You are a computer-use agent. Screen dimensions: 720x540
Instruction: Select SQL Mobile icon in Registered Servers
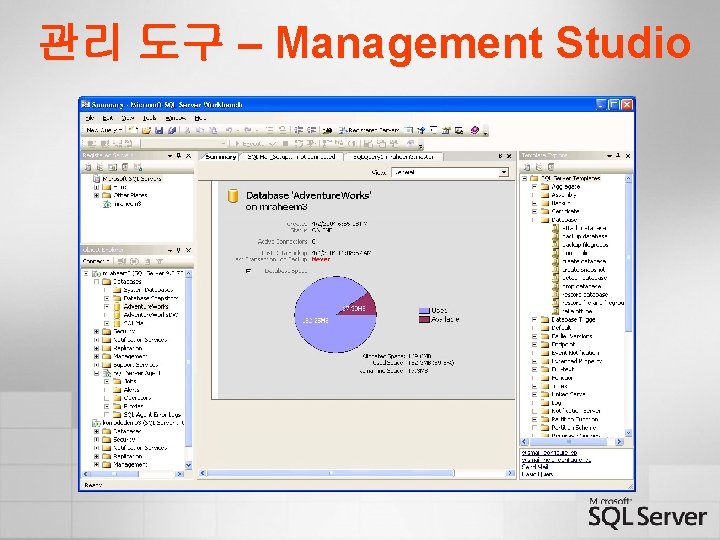pos(124,167)
